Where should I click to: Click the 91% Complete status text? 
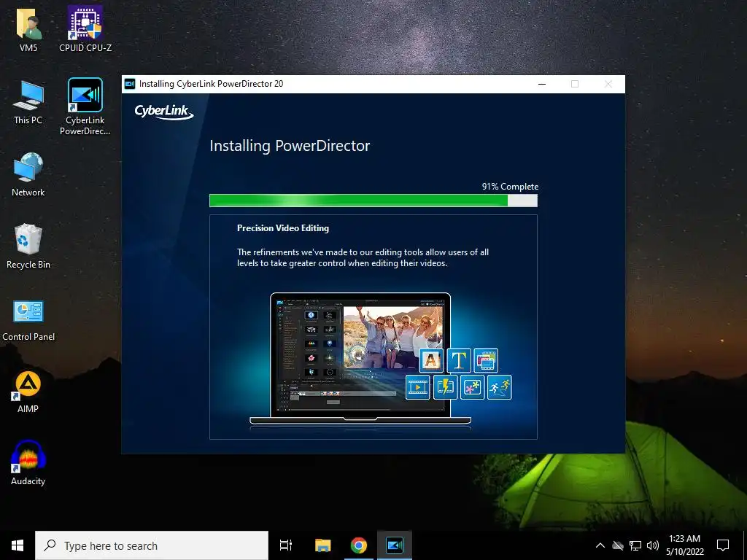(510, 187)
